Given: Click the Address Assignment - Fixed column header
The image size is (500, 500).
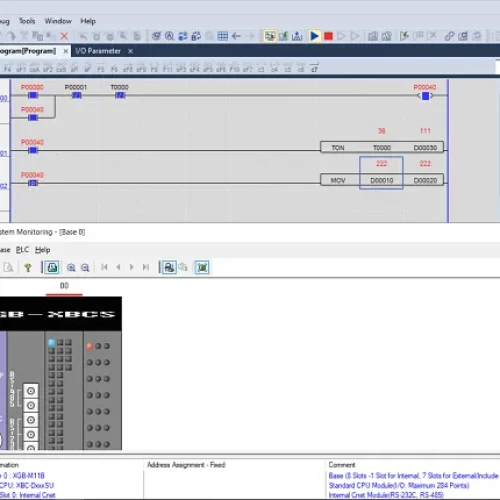Looking at the screenshot, I should 186,465.
